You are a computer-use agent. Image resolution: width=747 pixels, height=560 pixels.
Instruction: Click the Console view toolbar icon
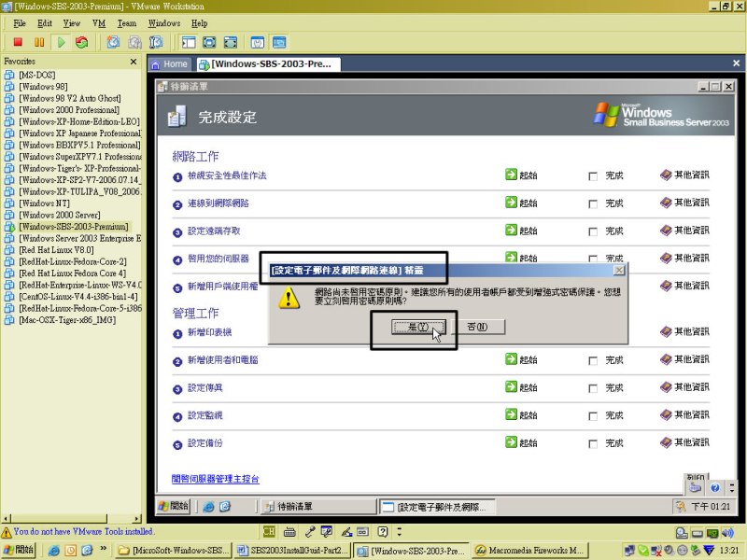(279, 42)
